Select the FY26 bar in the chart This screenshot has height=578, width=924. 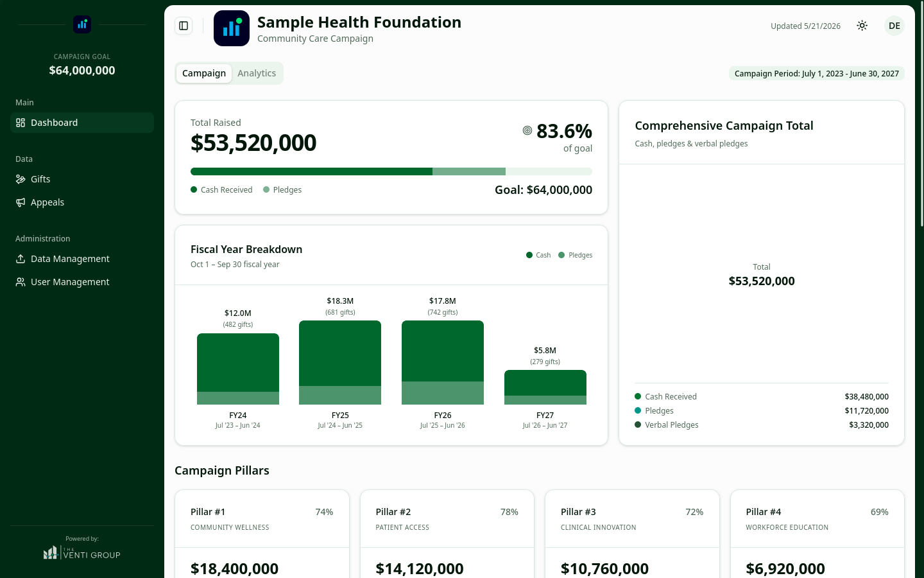pyautogui.click(x=443, y=363)
